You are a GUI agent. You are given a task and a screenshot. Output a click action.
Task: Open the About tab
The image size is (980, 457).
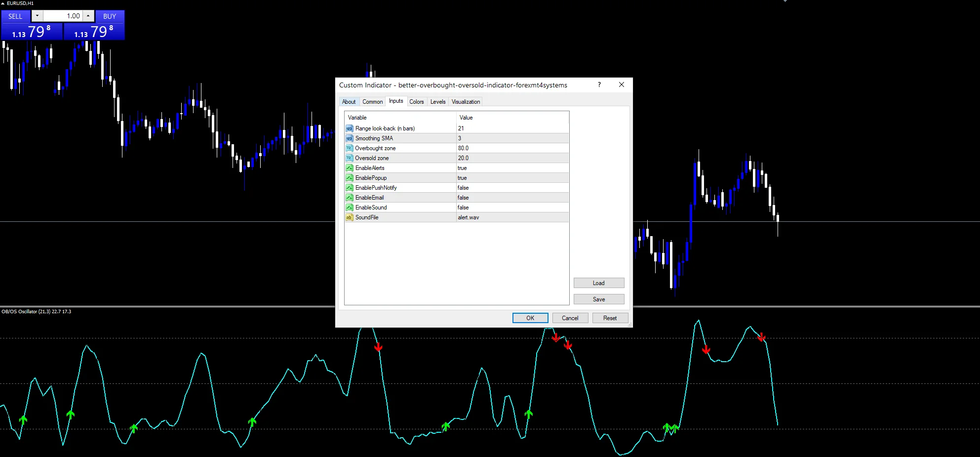point(349,102)
